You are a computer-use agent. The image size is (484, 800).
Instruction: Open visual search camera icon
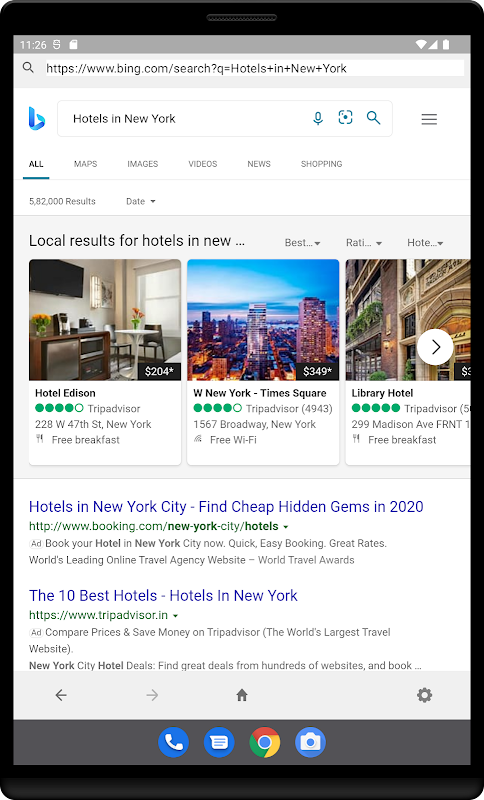pyautogui.click(x=345, y=118)
